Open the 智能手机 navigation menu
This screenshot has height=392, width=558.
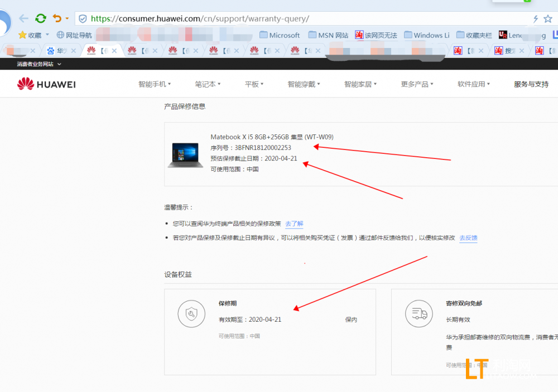(155, 84)
